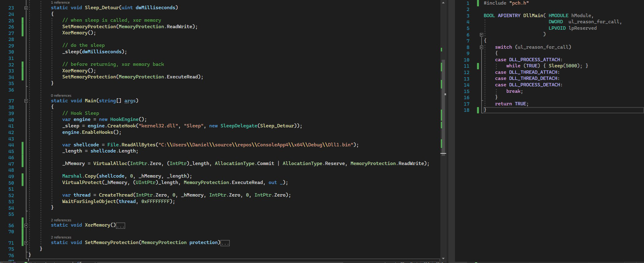Viewport: 644px width, 263px height.
Task: Click the scroll up arrow of left editor
Action: point(443,3)
